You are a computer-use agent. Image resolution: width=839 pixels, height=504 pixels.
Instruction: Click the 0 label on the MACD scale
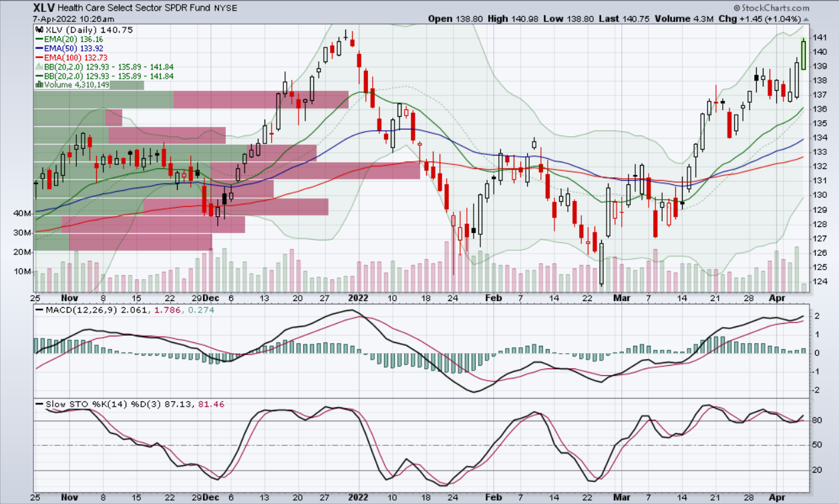pyautogui.click(x=817, y=353)
